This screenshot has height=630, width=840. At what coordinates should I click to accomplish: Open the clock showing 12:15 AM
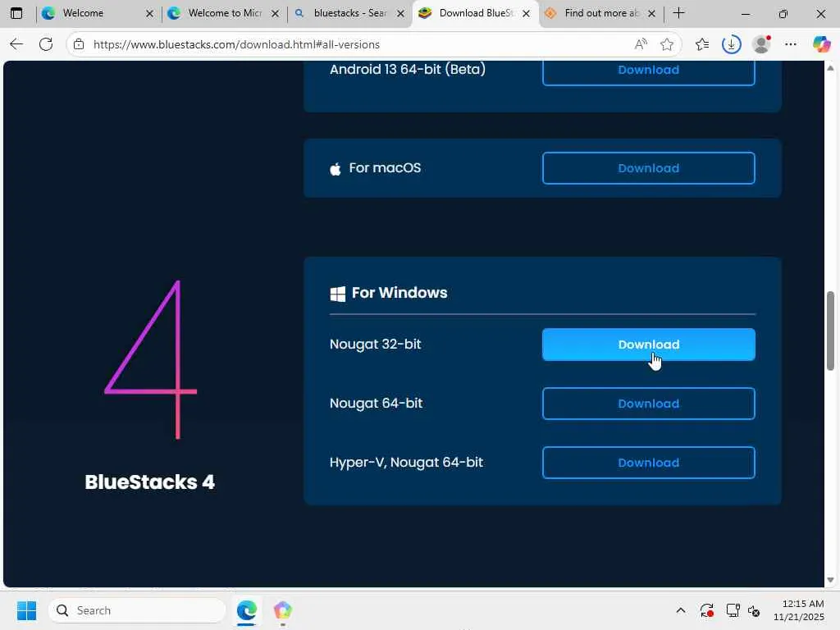tap(798, 610)
